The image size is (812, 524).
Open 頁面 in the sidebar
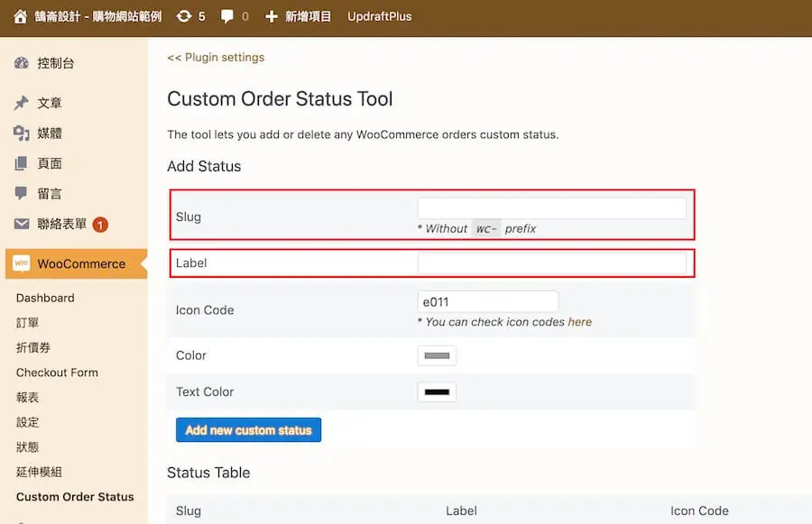[x=50, y=163]
